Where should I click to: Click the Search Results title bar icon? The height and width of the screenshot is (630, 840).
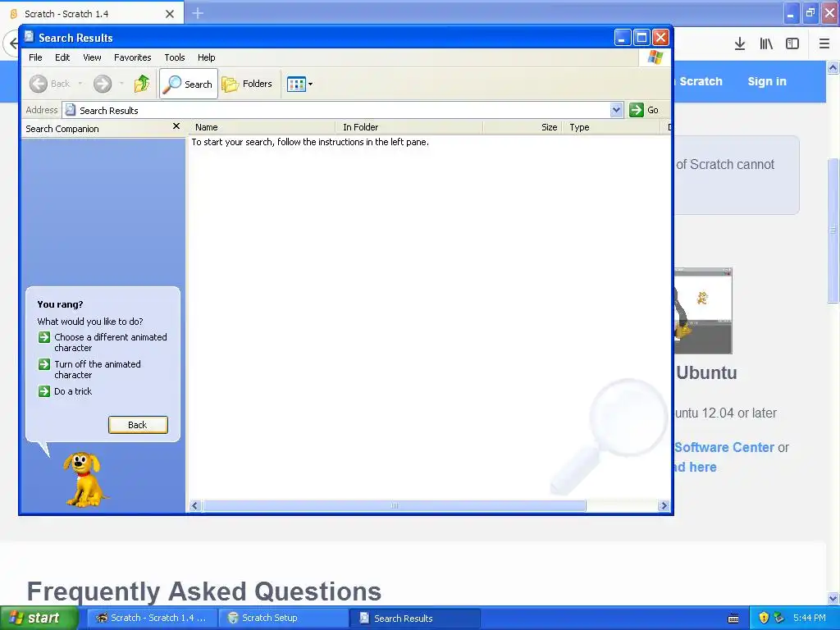(30, 37)
